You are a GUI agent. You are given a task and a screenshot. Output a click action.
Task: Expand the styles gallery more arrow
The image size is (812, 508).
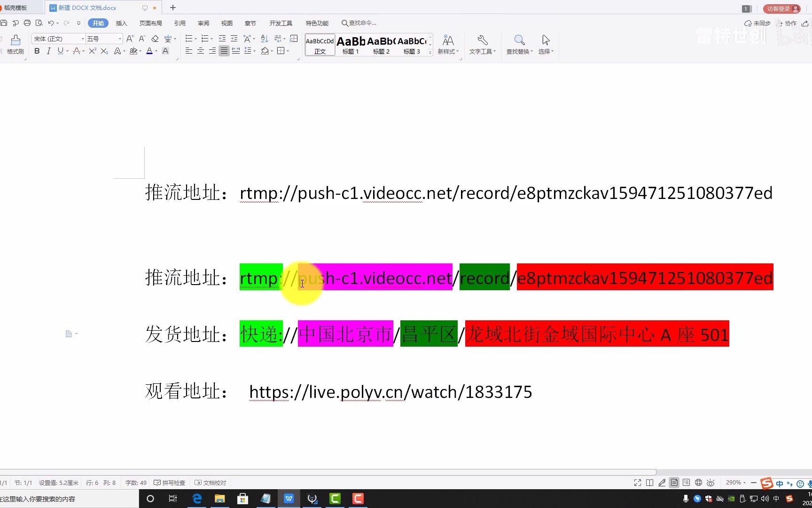(x=430, y=53)
